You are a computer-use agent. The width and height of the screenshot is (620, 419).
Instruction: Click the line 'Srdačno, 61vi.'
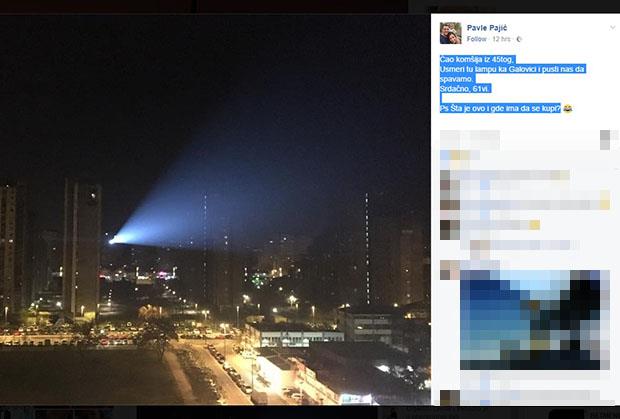pos(465,89)
